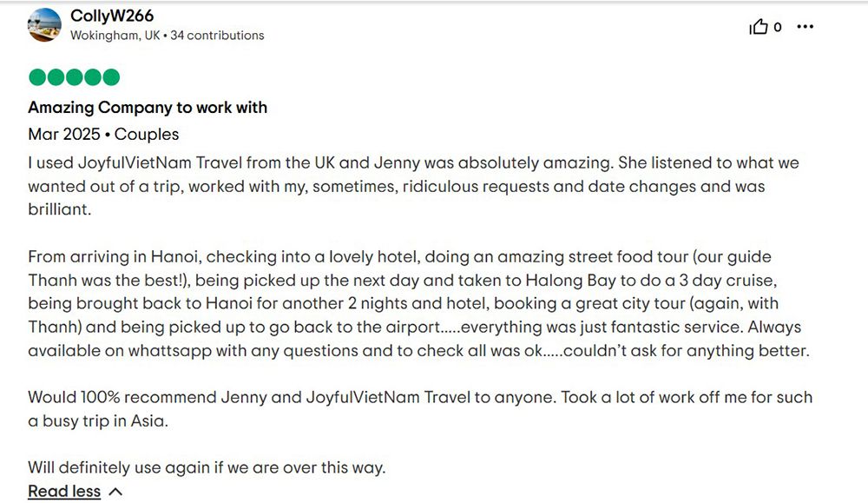Click the 34 contributions text
This screenshot has height=503, width=868.
point(217,36)
